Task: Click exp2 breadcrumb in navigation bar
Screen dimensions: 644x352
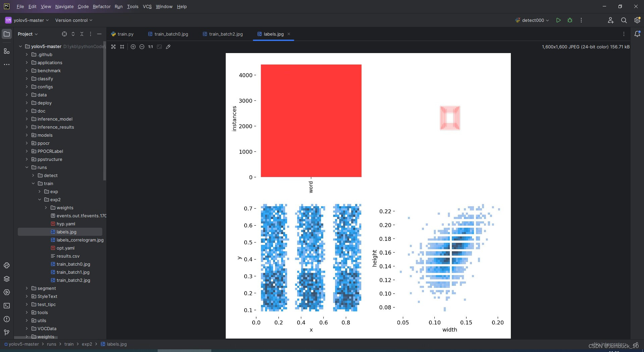Action: click(x=87, y=344)
